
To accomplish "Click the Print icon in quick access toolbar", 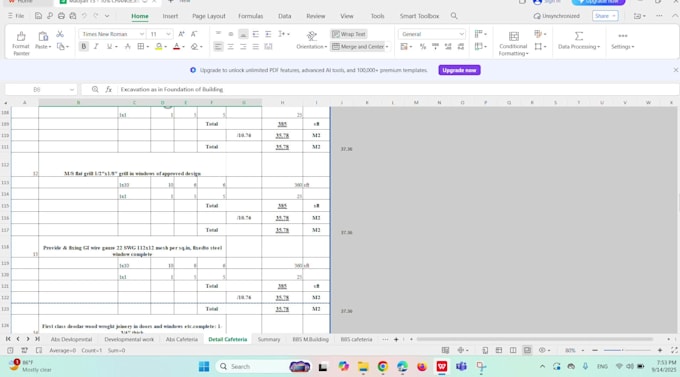I will pos(61,16).
